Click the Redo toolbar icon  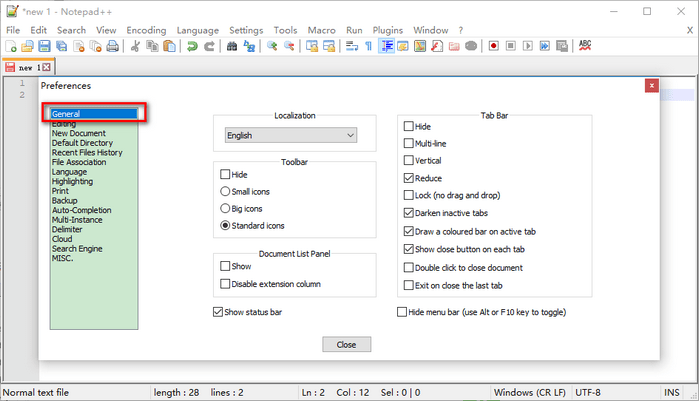pos(209,46)
